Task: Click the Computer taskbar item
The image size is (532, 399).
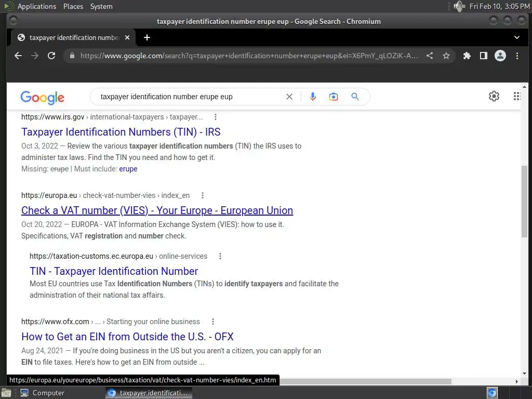Action: click(43, 393)
